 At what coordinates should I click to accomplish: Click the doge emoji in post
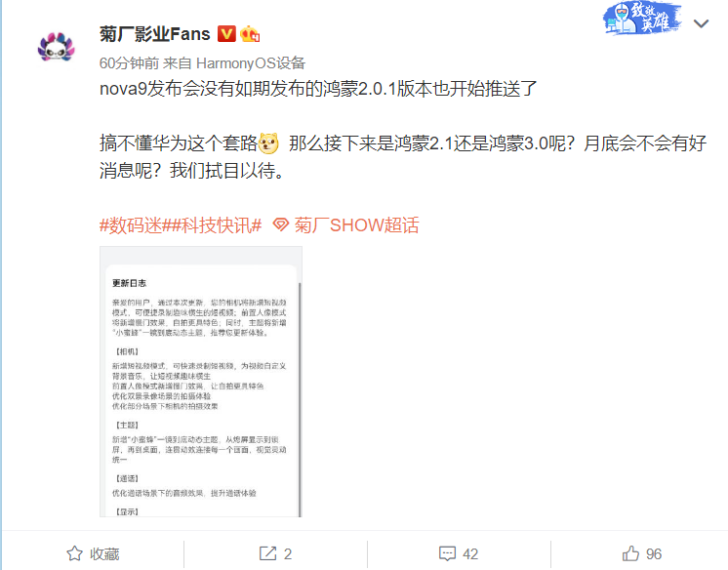click(x=268, y=143)
